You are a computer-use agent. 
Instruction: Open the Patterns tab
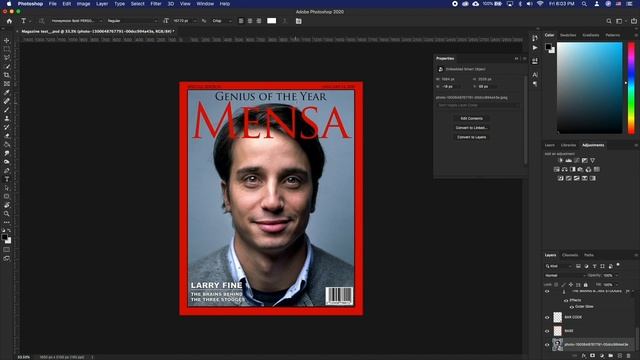pyautogui.click(x=612, y=36)
